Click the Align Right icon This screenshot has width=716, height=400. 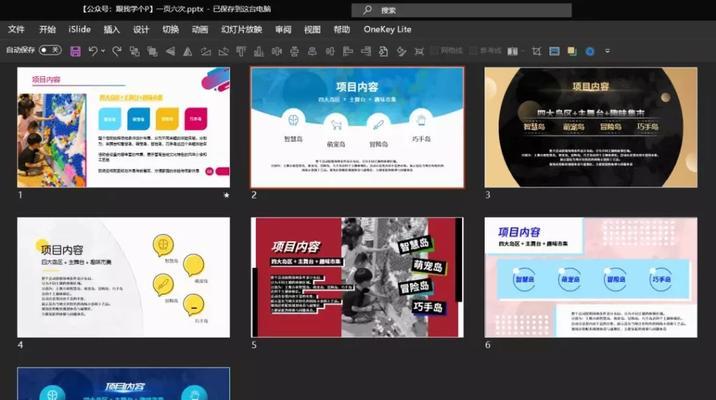click(366, 51)
